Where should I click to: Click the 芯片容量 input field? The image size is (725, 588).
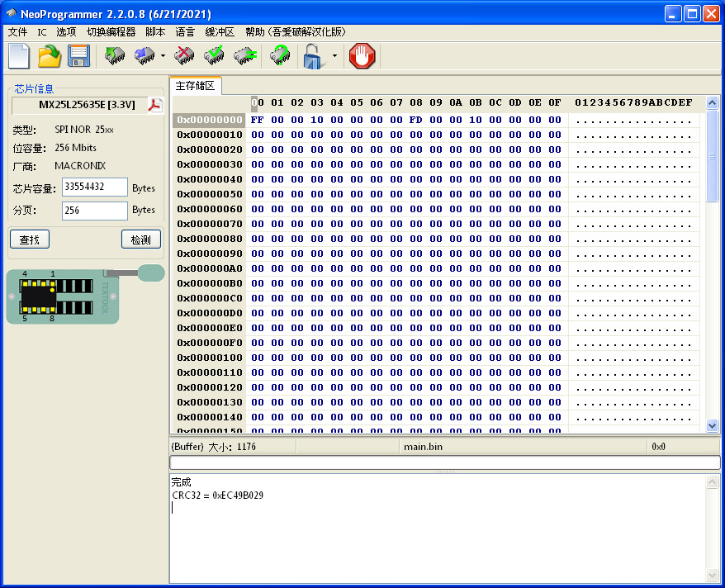95,187
